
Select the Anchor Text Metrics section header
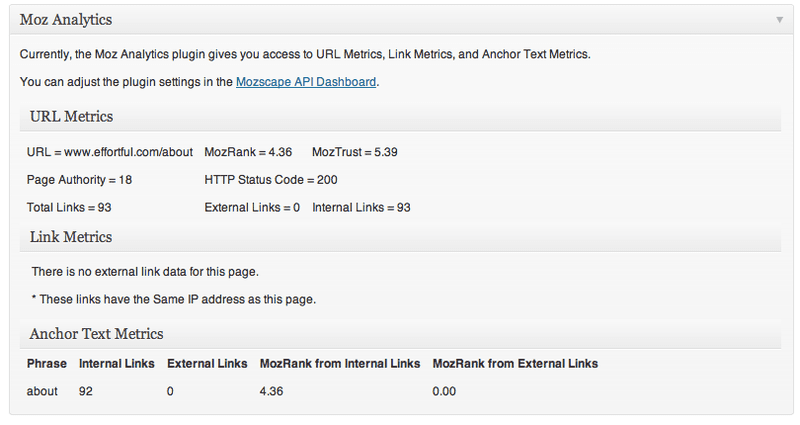[96, 333]
